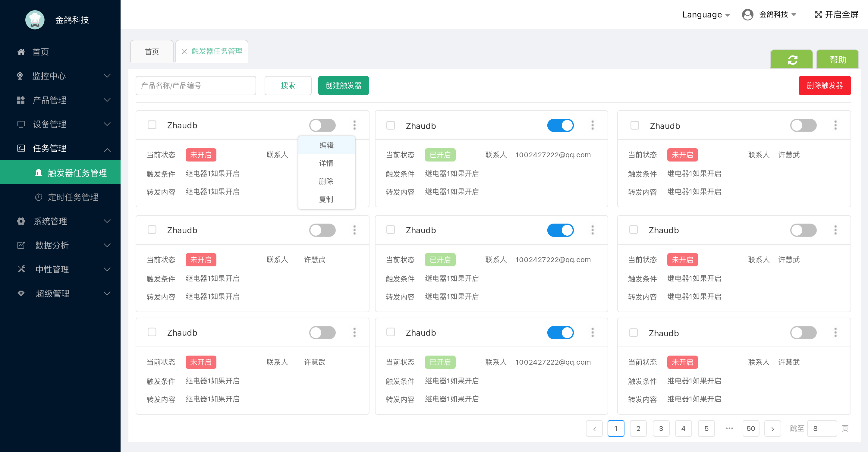Disable the blue switch on first row middle card
868x452 pixels.
point(561,125)
